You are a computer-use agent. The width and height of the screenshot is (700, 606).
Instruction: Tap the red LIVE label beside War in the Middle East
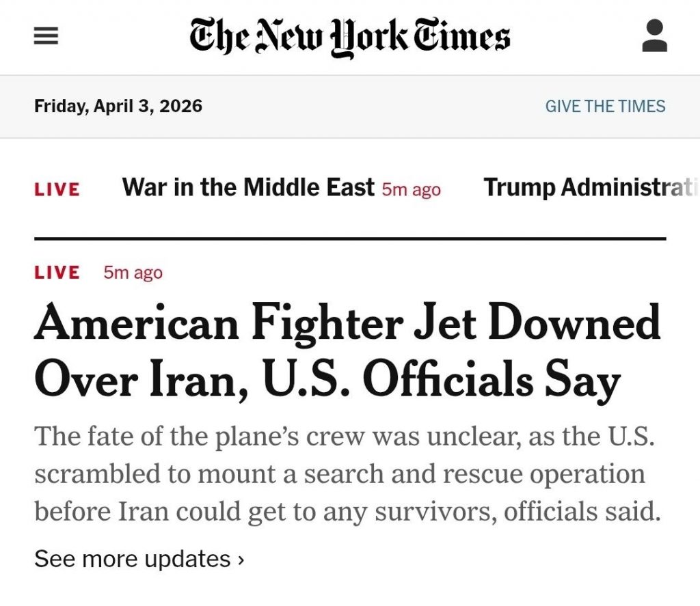(x=57, y=189)
